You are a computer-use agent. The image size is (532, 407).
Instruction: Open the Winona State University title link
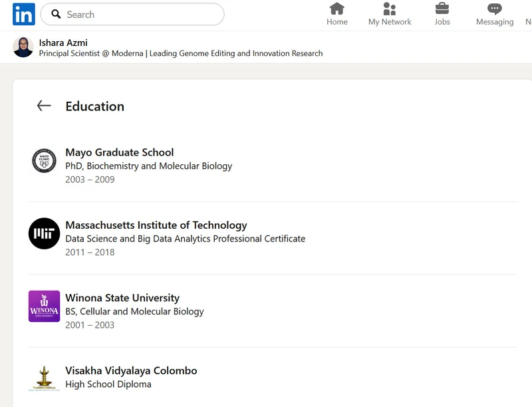click(x=122, y=298)
